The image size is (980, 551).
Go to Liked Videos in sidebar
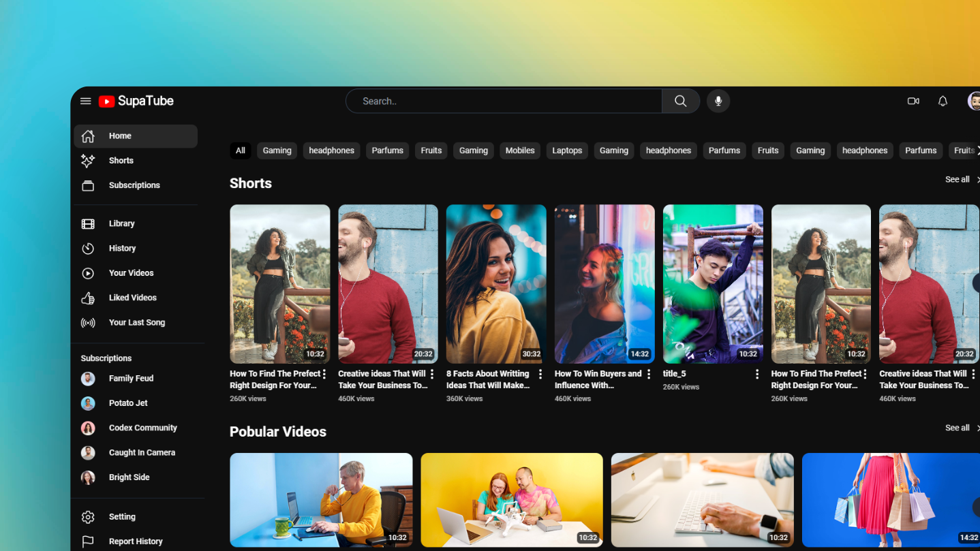click(x=132, y=298)
